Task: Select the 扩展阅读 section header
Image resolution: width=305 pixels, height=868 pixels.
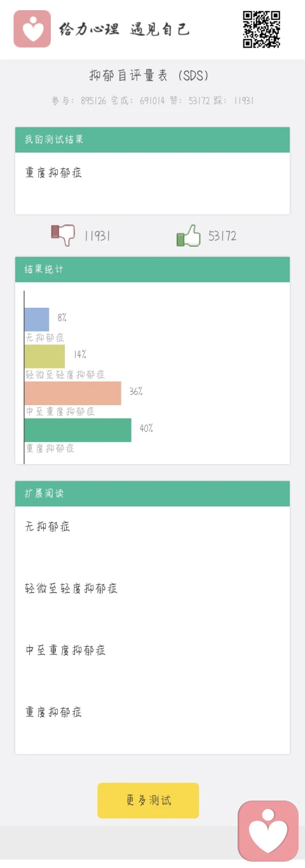Action: pos(152,493)
